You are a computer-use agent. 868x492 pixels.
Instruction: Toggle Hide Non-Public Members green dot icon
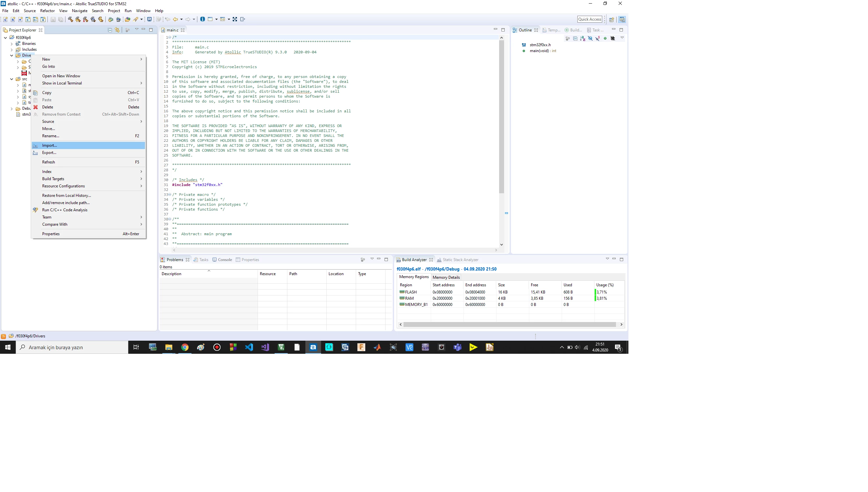click(x=605, y=39)
